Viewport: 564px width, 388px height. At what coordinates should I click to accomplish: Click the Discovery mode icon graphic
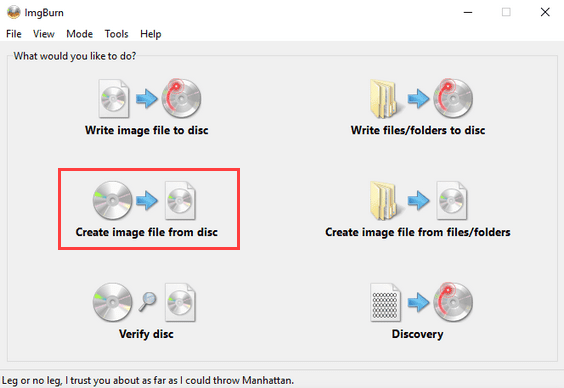pos(421,302)
